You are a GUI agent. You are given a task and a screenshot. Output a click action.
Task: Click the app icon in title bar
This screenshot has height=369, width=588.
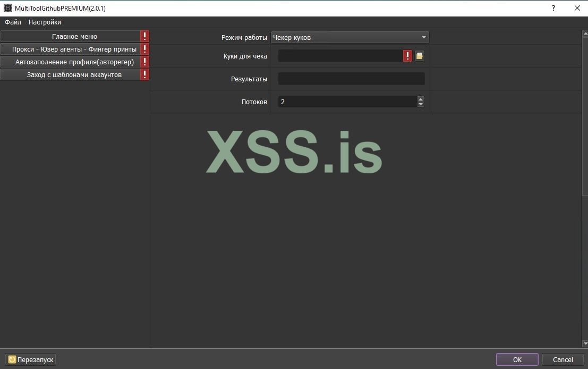7,9
